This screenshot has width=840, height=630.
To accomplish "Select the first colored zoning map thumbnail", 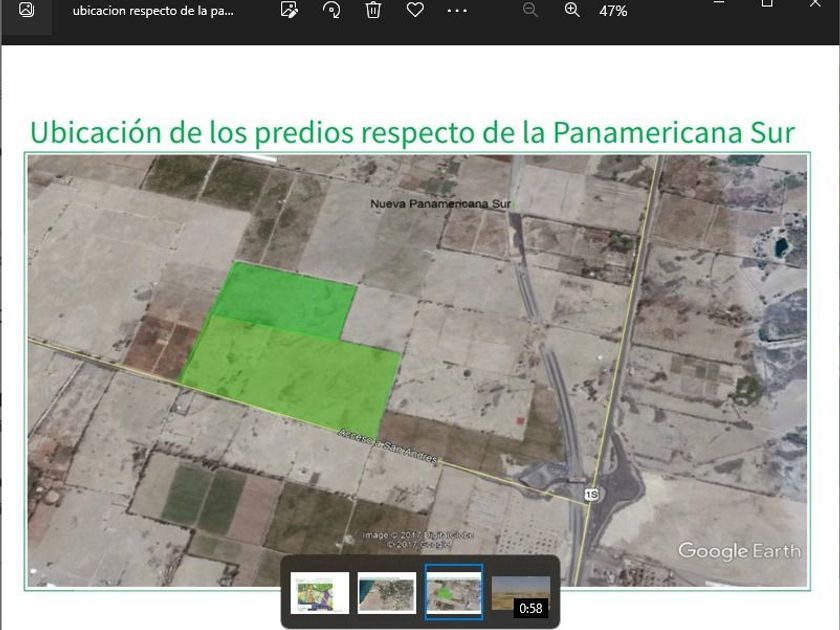I will [320, 593].
